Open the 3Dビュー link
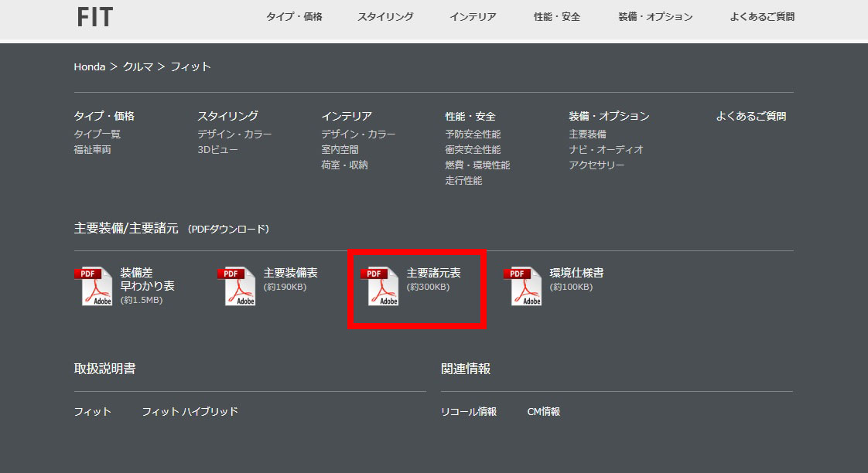 click(217, 150)
